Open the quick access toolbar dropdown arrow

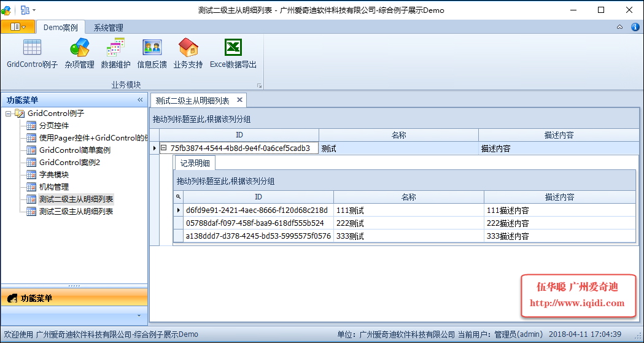[34, 10]
